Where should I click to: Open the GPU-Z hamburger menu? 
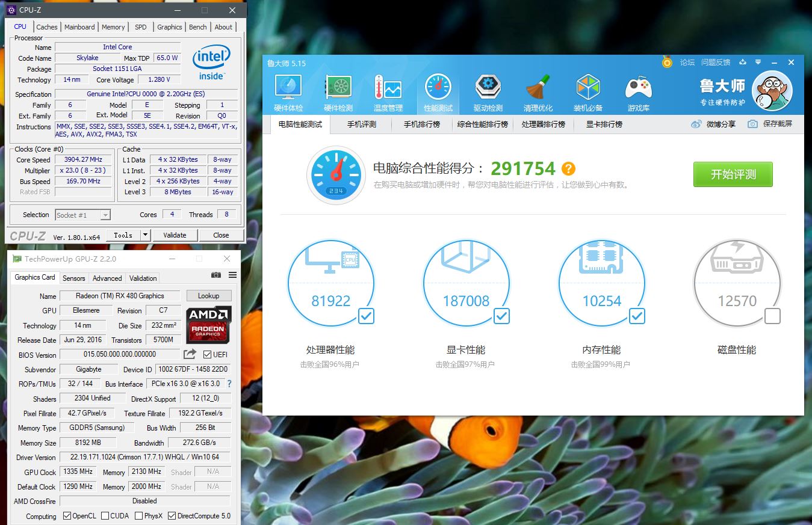pyautogui.click(x=232, y=275)
